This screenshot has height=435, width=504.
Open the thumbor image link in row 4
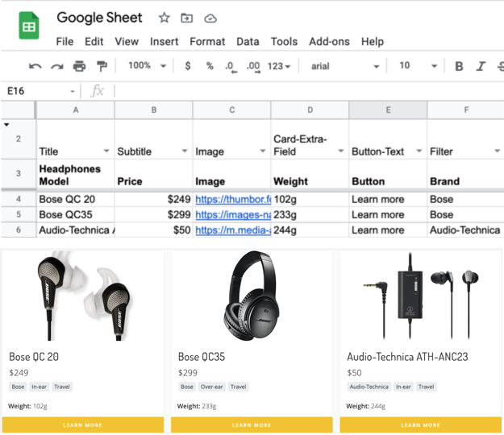[x=232, y=199]
